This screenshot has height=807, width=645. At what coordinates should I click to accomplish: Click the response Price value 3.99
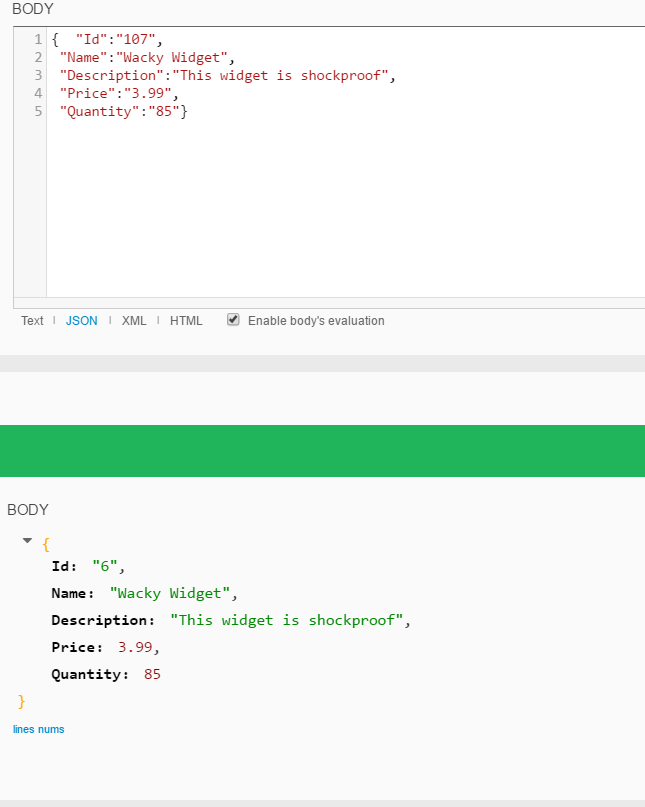[x=135, y=647]
